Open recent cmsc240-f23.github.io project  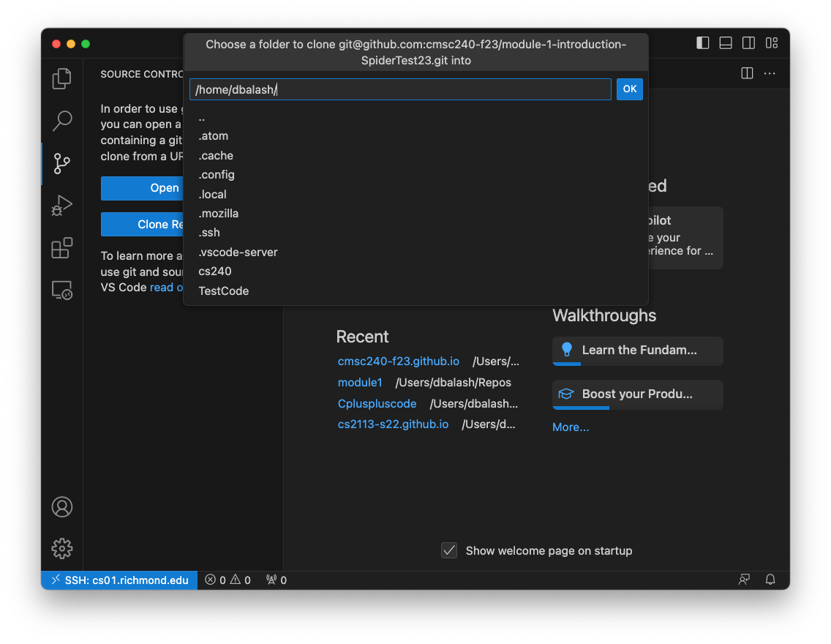coord(399,362)
